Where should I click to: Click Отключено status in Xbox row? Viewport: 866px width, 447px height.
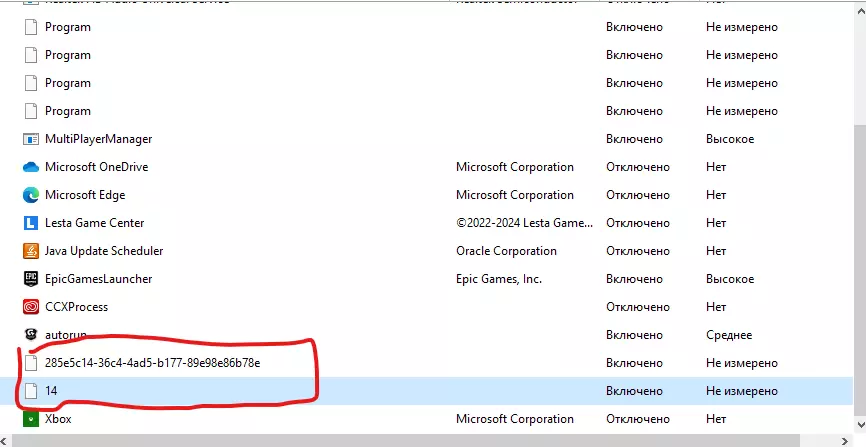[x=638, y=419]
